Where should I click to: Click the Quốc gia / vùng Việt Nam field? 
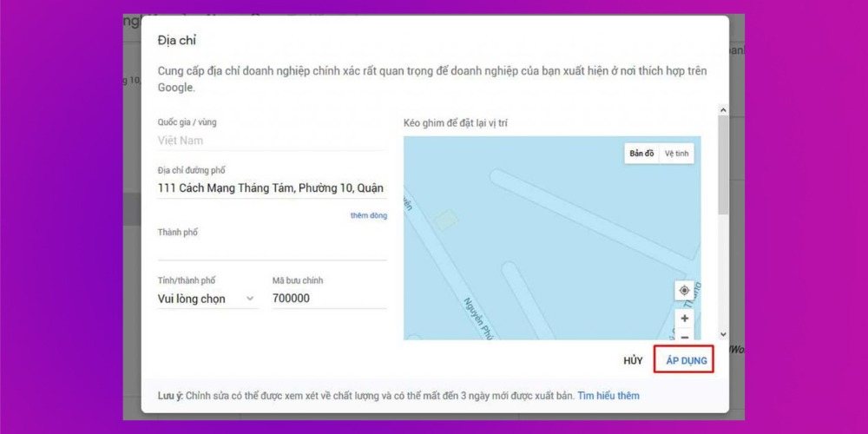271,140
